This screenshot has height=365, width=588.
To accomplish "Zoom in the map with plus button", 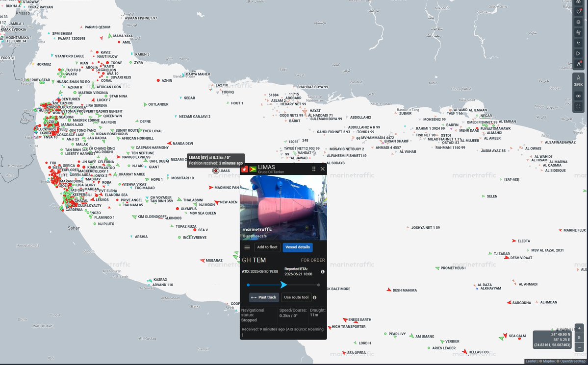I will 579,329.
